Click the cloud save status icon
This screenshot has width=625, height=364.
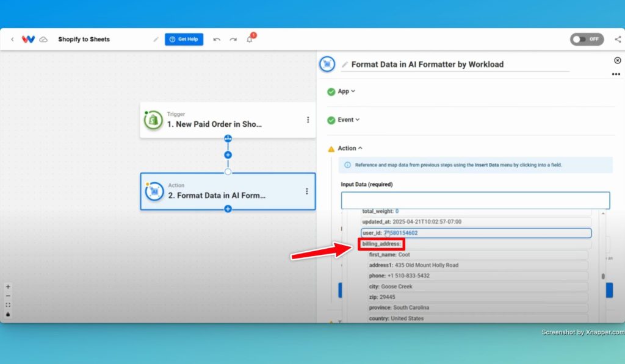43,40
